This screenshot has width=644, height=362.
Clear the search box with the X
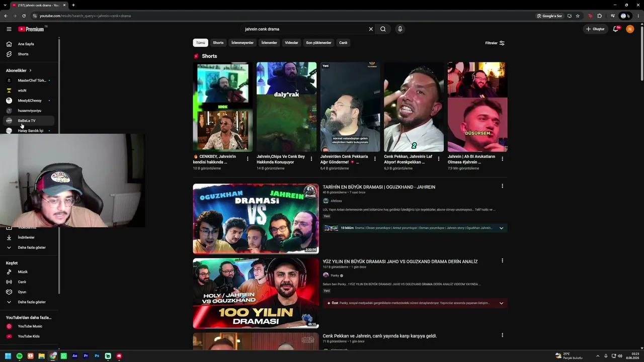[x=371, y=29]
